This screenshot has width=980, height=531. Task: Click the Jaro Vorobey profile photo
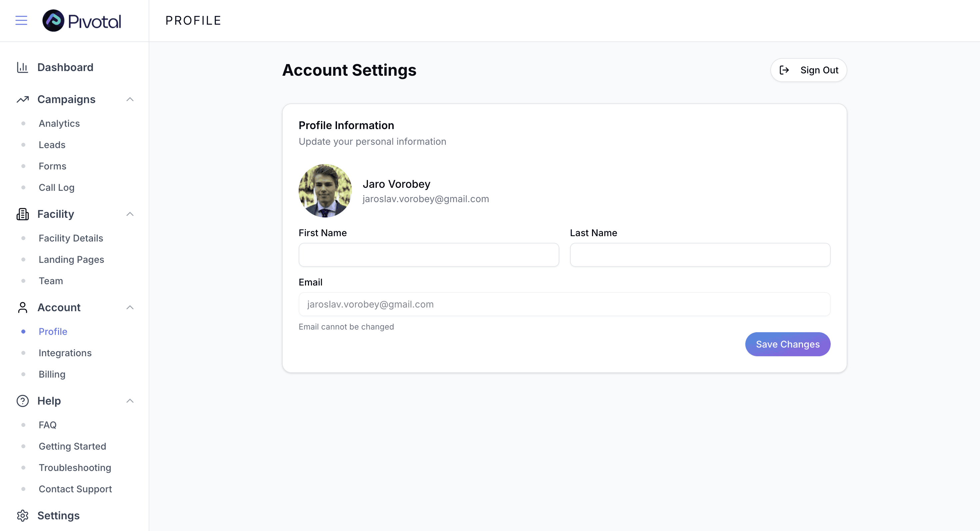pyautogui.click(x=325, y=191)
